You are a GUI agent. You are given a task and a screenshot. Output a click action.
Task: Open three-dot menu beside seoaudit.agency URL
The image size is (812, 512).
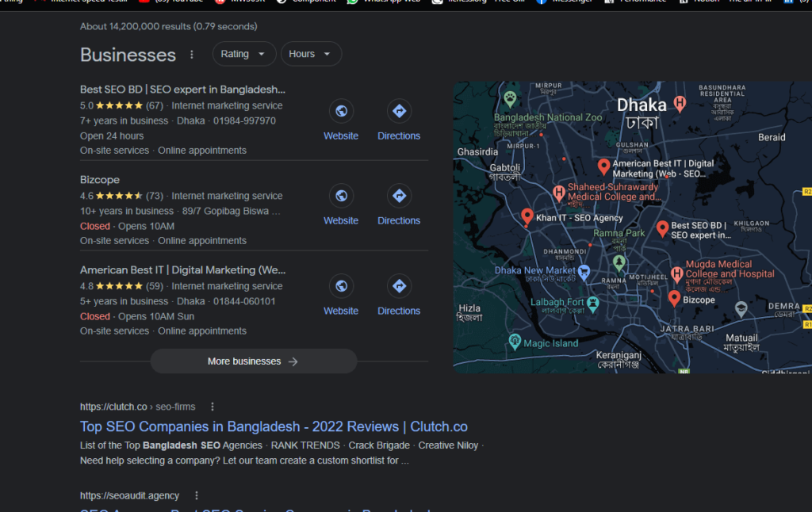point(197,495)
